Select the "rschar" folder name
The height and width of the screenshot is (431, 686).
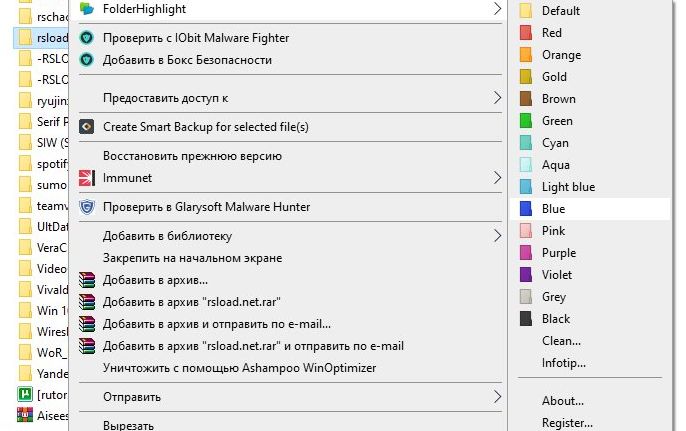(x=53, y=17)
